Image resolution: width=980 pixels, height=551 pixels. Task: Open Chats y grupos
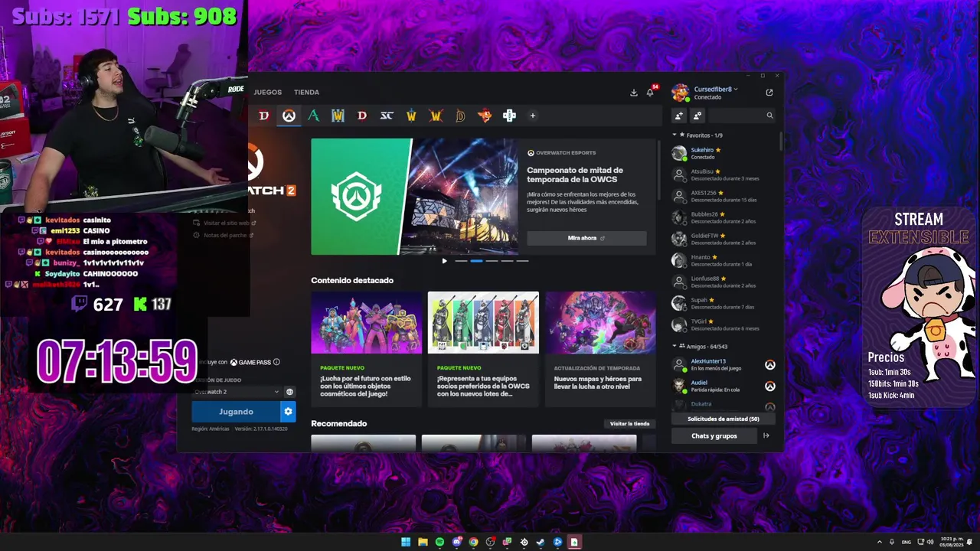pyautogui.click(x=714, y=435)
